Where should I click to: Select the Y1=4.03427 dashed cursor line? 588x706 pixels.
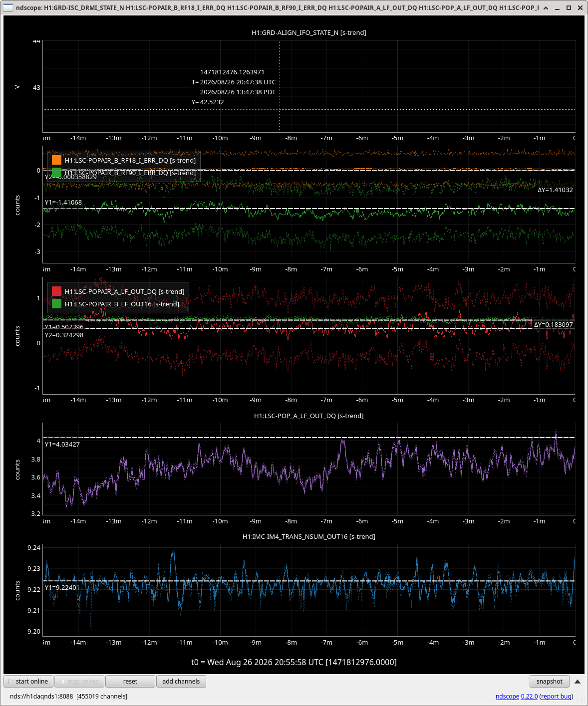pos(308,438)
